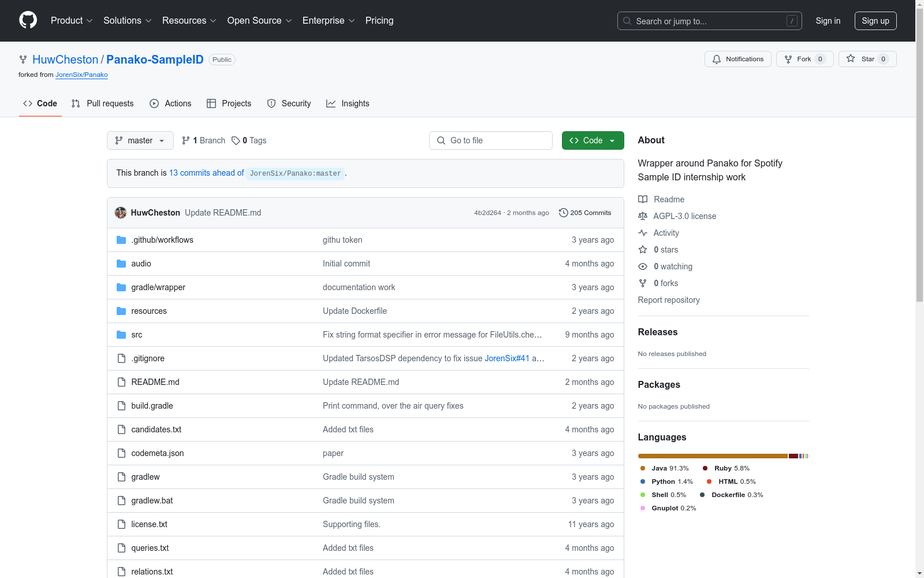924x578 pixels.
Task: Click the Python 1.4% language entry
Action: coord(666,481)
